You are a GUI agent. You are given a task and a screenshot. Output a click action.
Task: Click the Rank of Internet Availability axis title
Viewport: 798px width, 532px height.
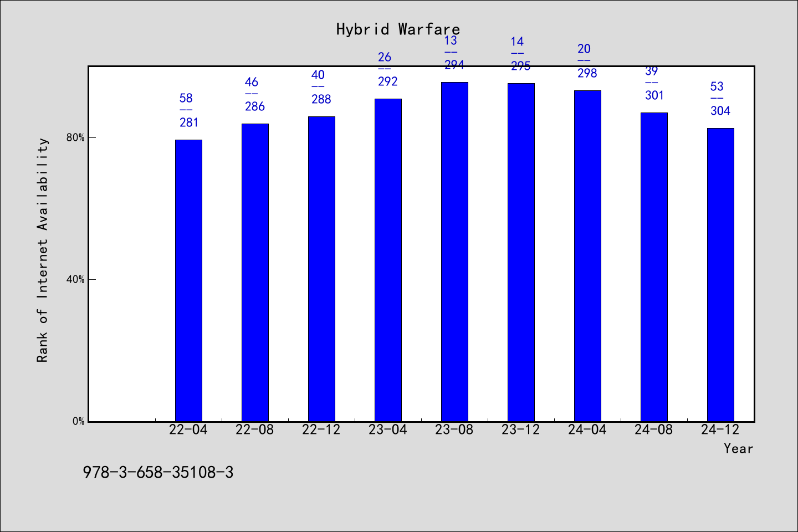(43, 250)
